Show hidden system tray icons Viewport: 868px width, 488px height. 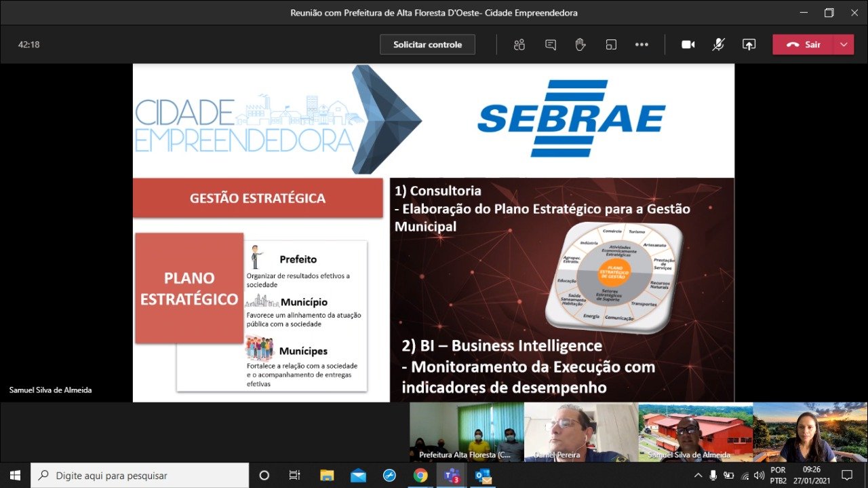698,475
